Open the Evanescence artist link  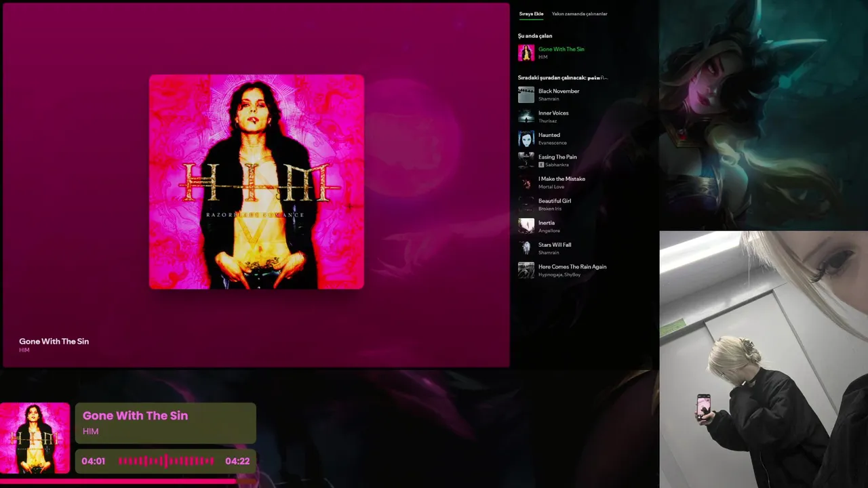pyautogui.click(x=553, y=143)
